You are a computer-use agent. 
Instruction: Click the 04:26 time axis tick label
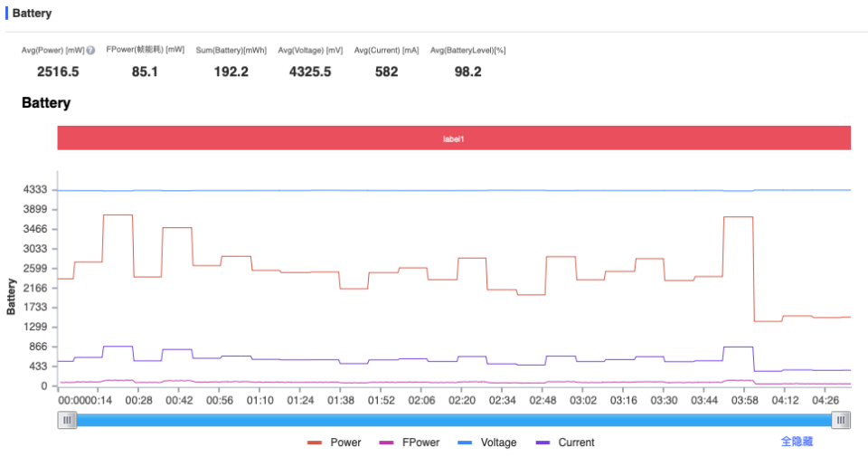(826, 400)
